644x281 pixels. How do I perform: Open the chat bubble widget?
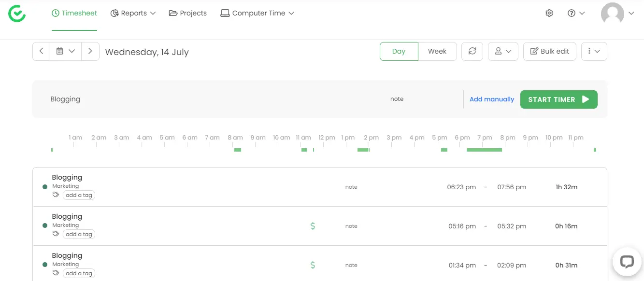pyautogui.click(x=627, y=262)
